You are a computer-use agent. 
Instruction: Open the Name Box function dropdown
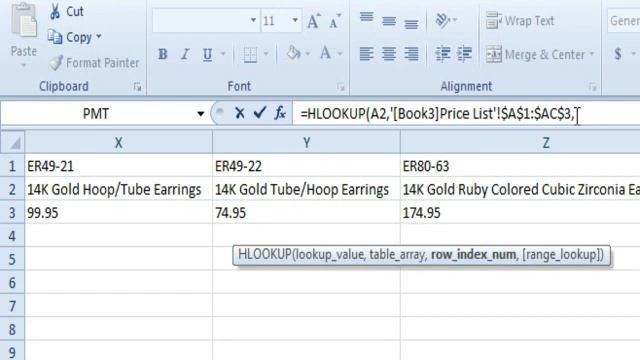[200, 114]
